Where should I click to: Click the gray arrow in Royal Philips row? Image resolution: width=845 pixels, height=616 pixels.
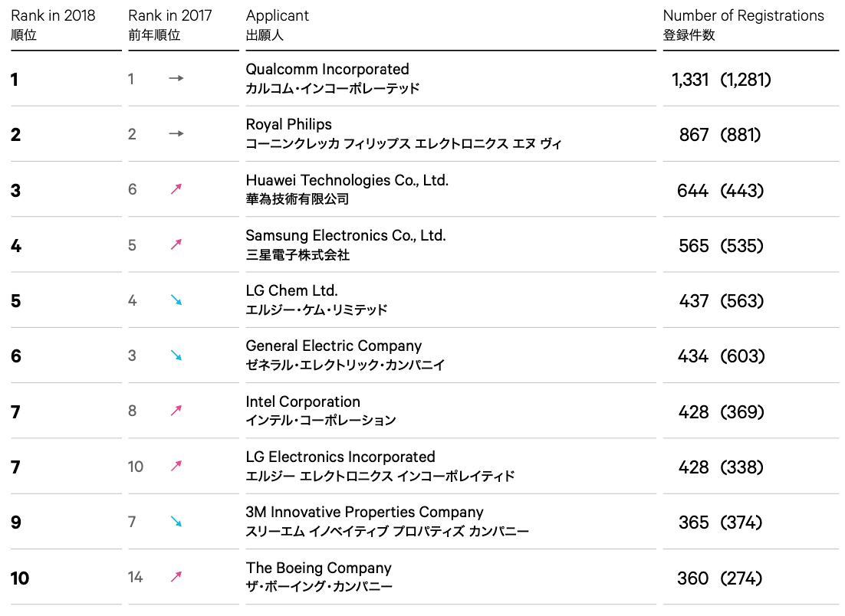[x=176, y=134]
